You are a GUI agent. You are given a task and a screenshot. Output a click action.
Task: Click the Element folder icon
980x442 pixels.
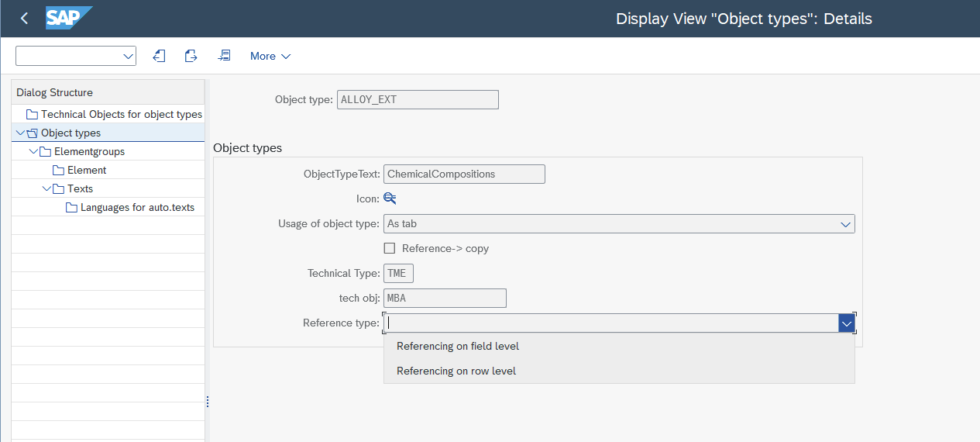point(58,170)
